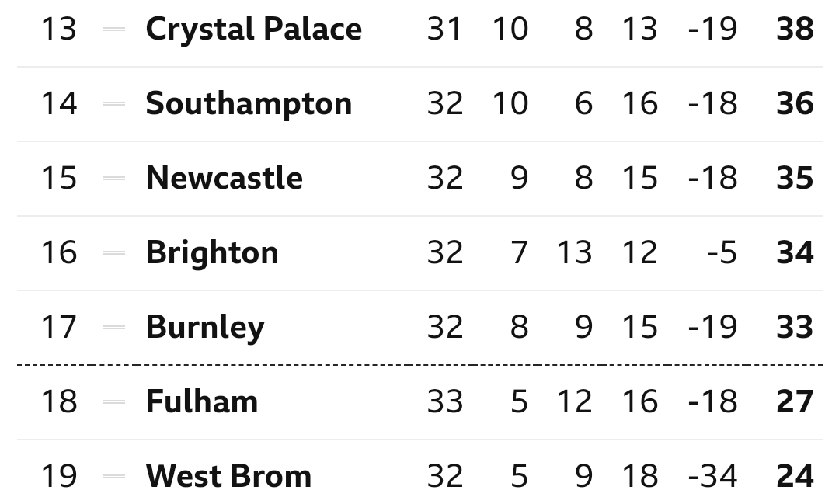839x504 pixels.
Task: Go to the Brighton team page
Action: (211, 253)
